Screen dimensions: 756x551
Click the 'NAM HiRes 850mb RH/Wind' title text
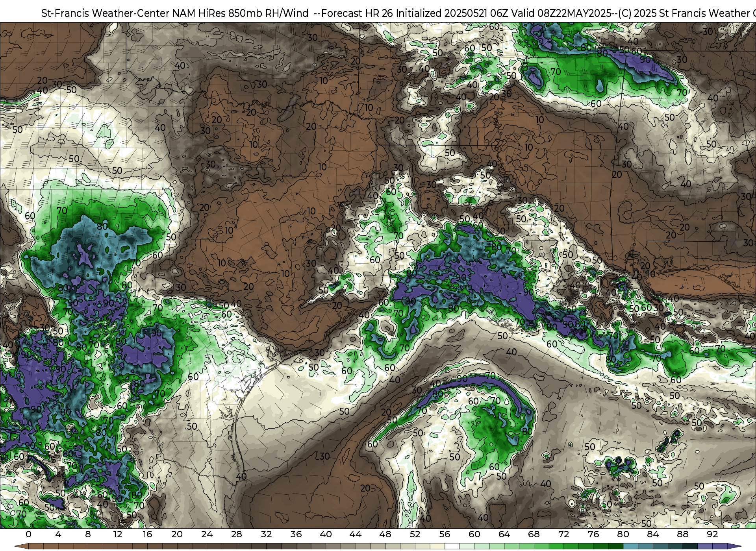[241, 13]
